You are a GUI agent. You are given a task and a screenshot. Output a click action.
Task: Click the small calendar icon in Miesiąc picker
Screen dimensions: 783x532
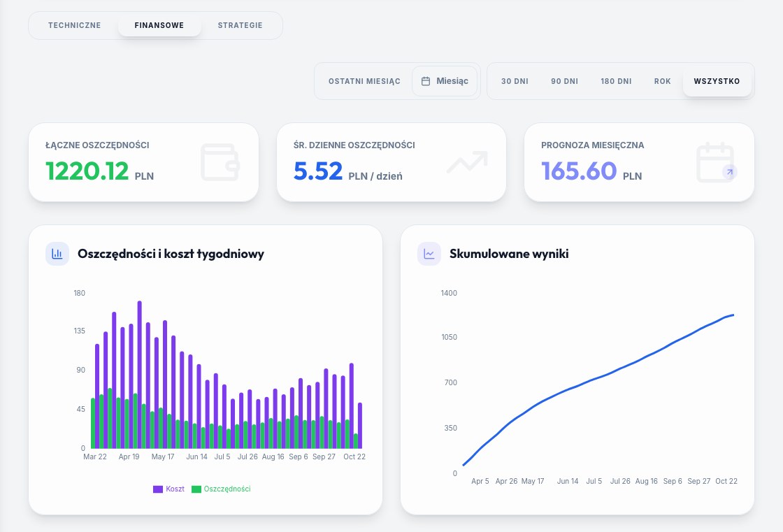coord(426,81)
